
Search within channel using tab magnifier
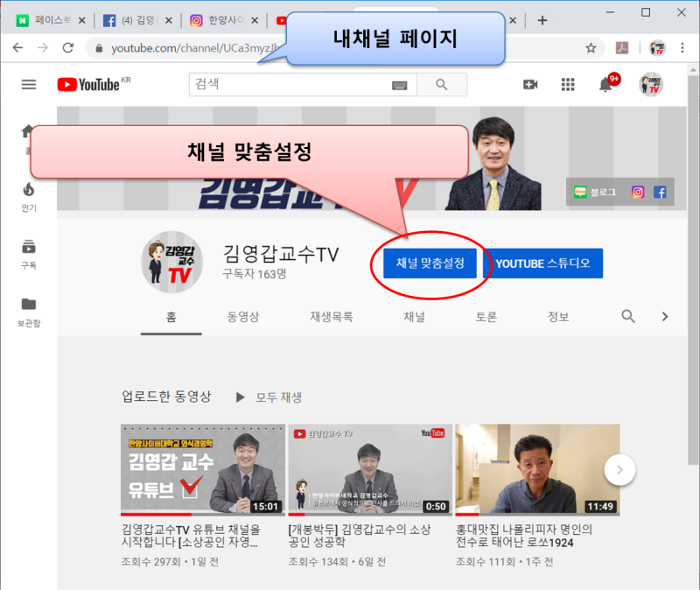pos(628,316)
